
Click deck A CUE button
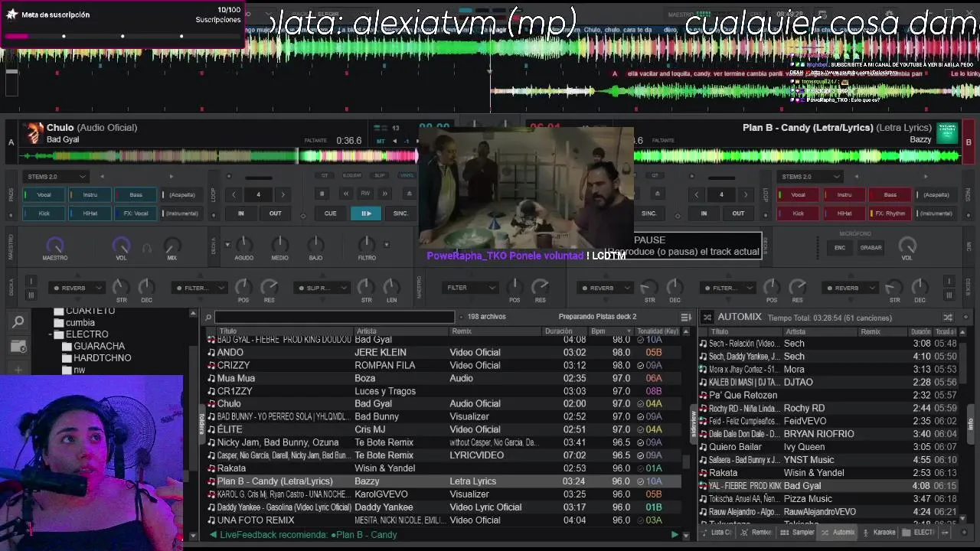pyautogui.click(x=330, y=214)
